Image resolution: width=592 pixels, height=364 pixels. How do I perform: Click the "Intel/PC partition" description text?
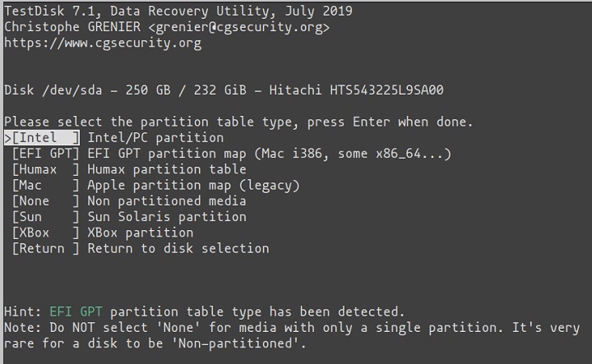(155, 138)
